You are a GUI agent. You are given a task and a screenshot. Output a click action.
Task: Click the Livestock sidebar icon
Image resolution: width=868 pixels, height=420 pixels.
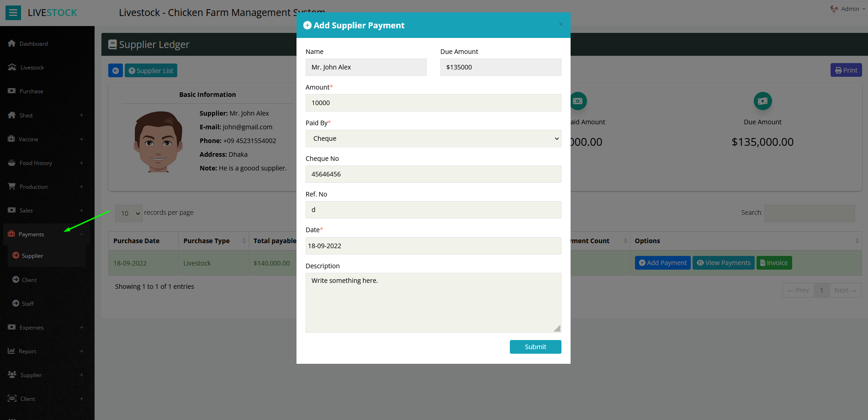[12, 67]
